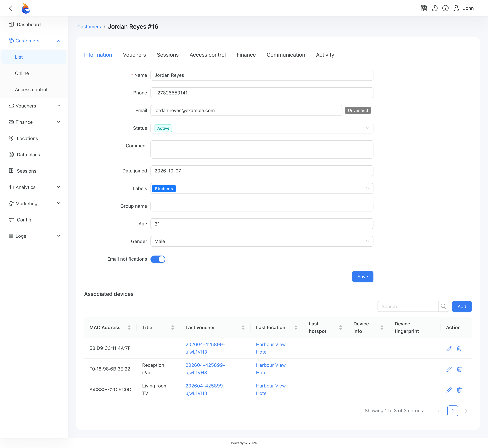Sort by Last voucher column arrows
488x448 pixels.
coord(243,327)
